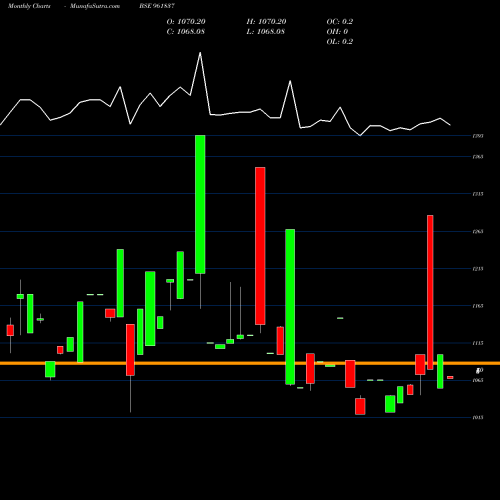500x500 pixels.
Task: Click the "OC: 0.2" reading
Action: 340,22
